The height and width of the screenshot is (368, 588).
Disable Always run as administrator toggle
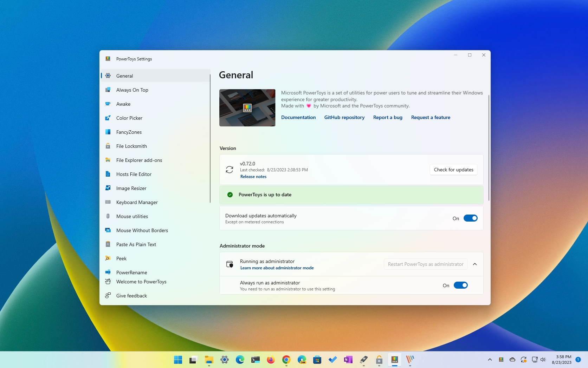pos(460,285)
